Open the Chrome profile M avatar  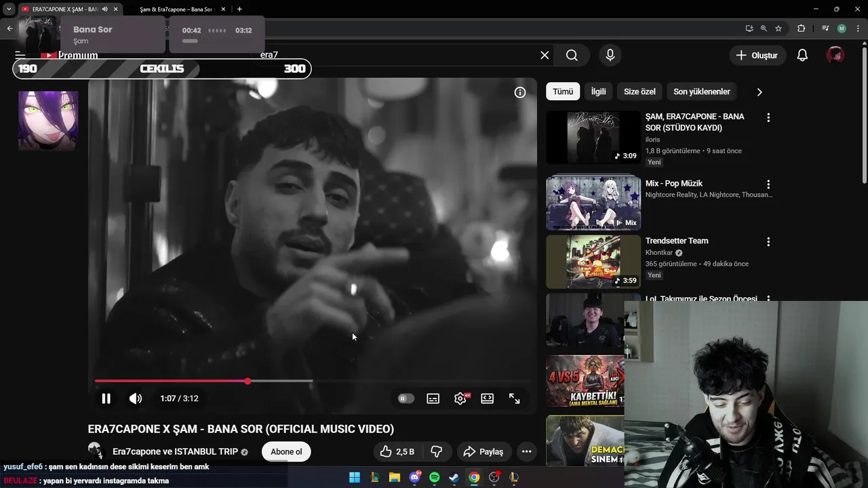point(842,28)
